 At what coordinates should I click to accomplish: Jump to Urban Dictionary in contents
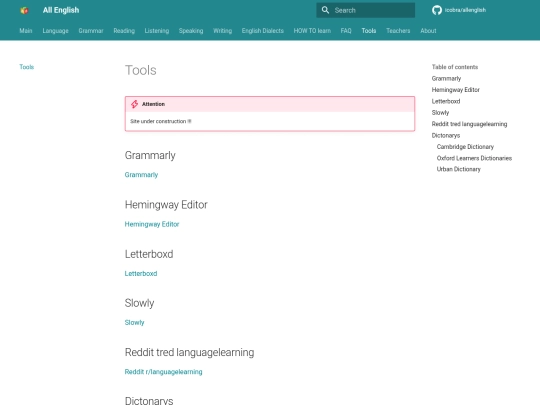[x=459, y=169]
